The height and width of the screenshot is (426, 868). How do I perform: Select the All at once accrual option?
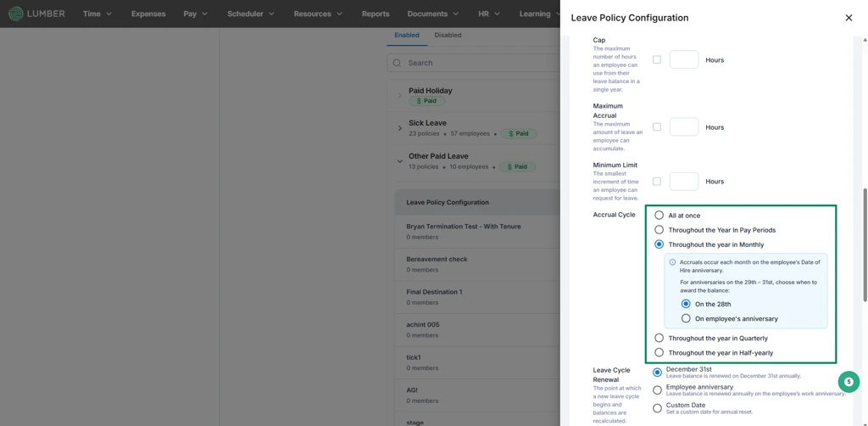659,215
